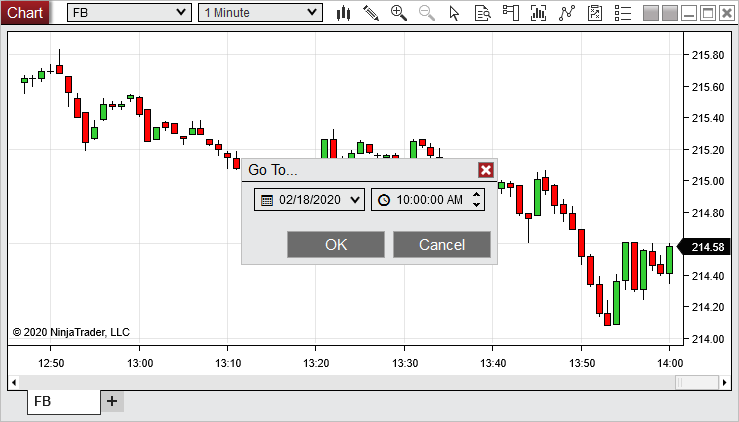The width and height of the screenshot is (739, 422).
Task: Open the bar type candlestick icon
Action: 343,13
